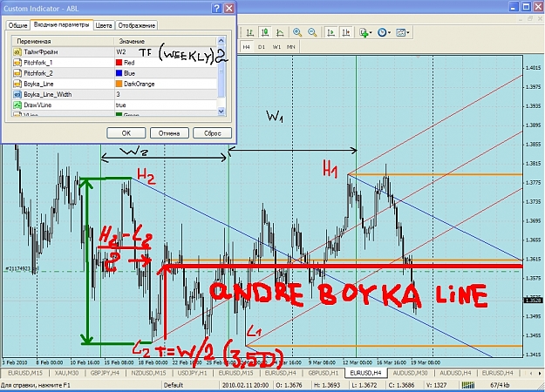Click the chart Templates icon
This screenshot has width=545, height=392.
(401, 32)
